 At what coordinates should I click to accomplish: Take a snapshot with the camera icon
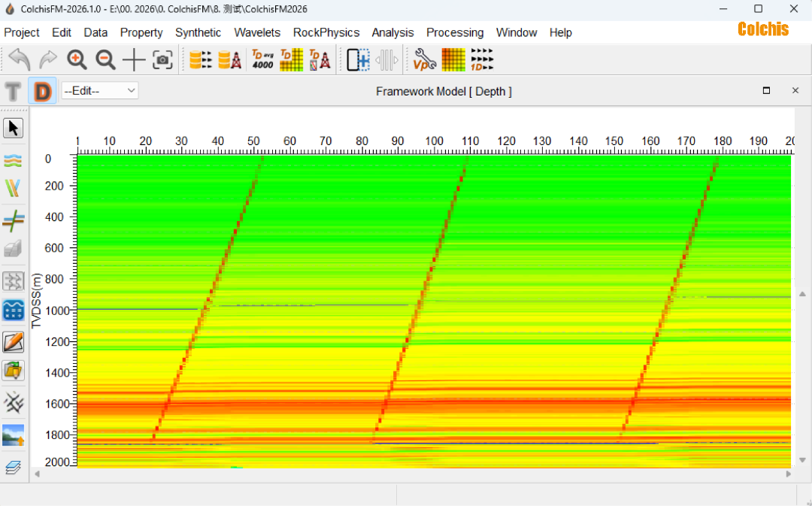[162, 60]
